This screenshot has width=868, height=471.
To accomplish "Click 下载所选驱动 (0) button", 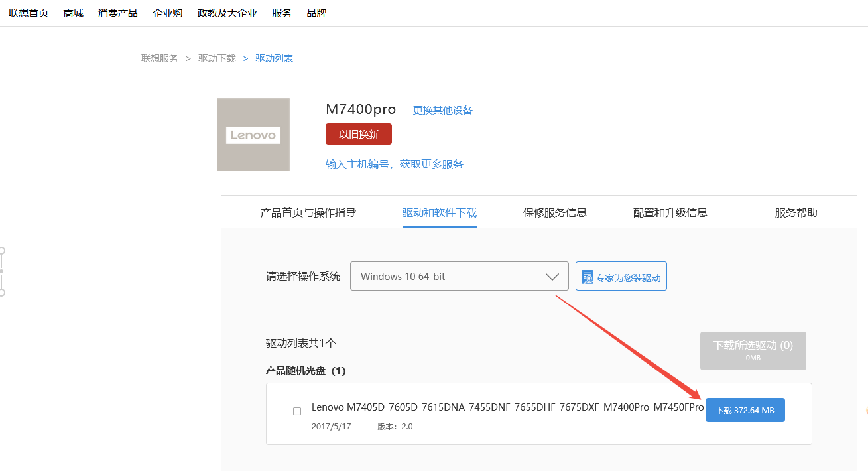I will tap(753, 350).
